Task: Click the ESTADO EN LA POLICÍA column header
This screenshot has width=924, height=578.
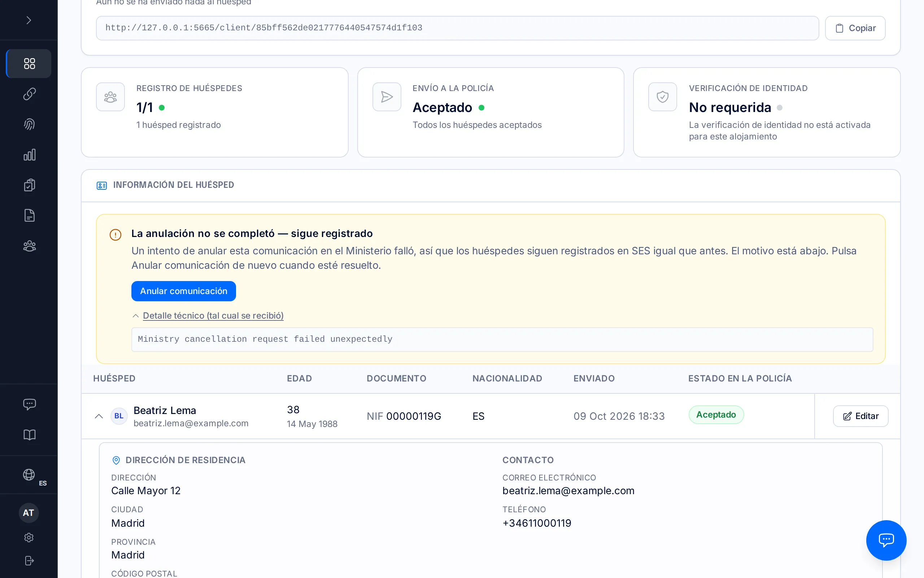Action: pyautogui.click(x=740, y=379)
